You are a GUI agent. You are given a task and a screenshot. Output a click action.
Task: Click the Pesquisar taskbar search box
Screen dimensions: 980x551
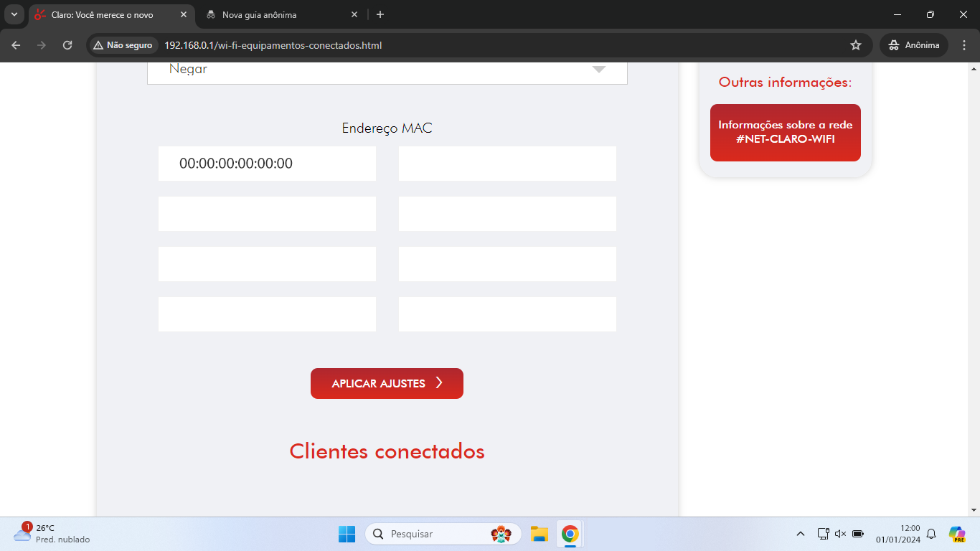[x=443, y=534]
